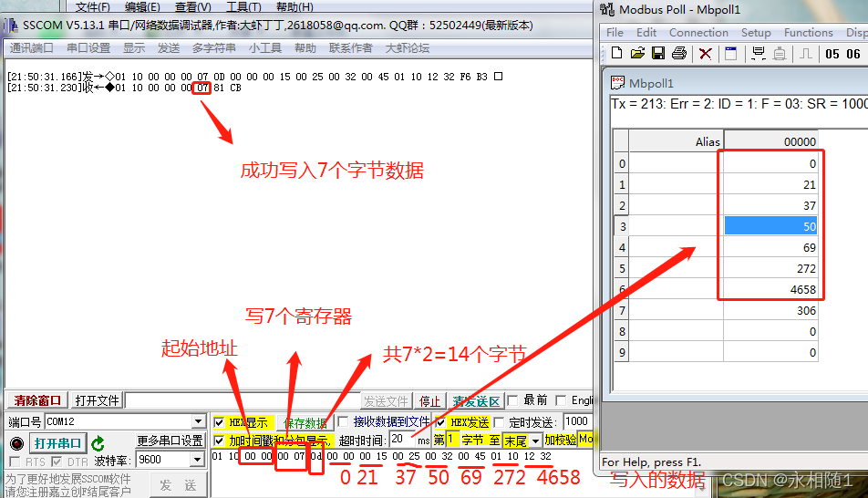Toggle DTR checkbox
This screenshot has width=868, height=498.
click(56, 462)
